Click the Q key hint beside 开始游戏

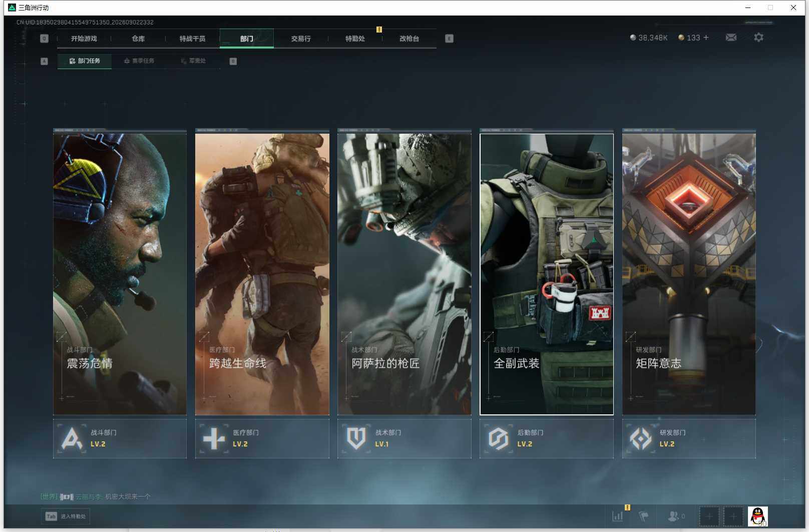pyautogui.click(x=44, y=39)
